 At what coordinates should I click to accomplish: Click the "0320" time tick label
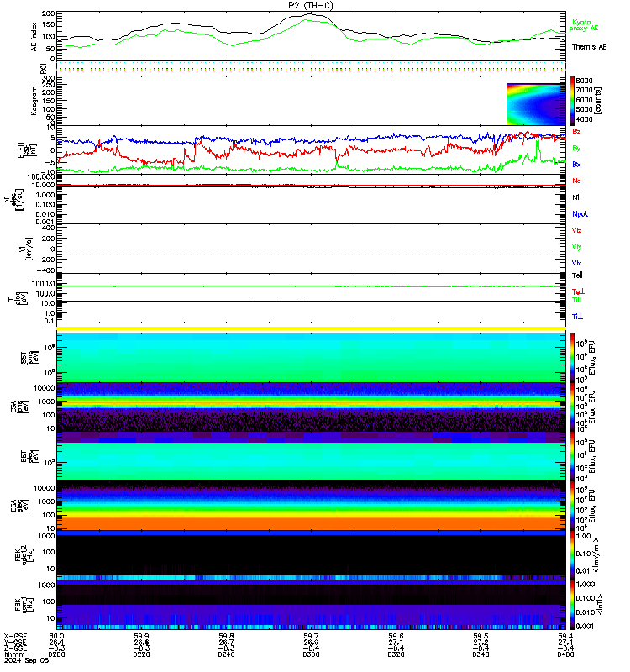396,654
